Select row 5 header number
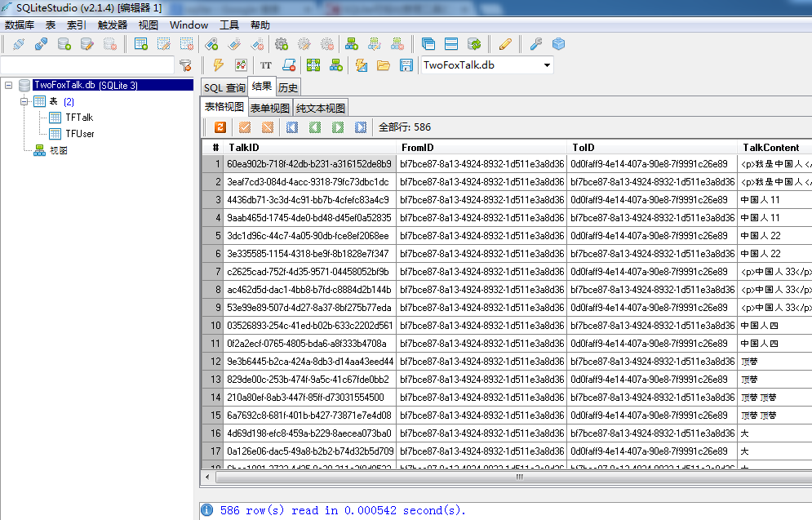812x520 pixels. click(x=213, y=236)
